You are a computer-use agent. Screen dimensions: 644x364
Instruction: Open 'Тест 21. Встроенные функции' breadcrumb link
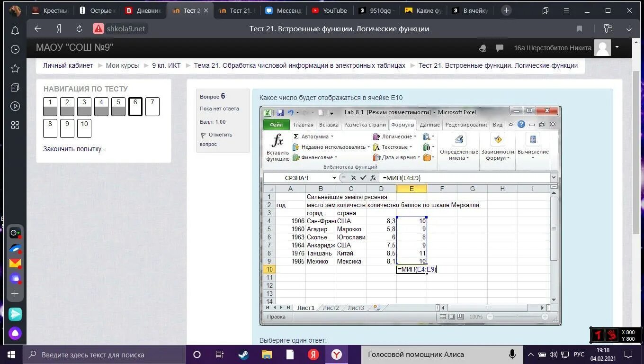point(498,65)
